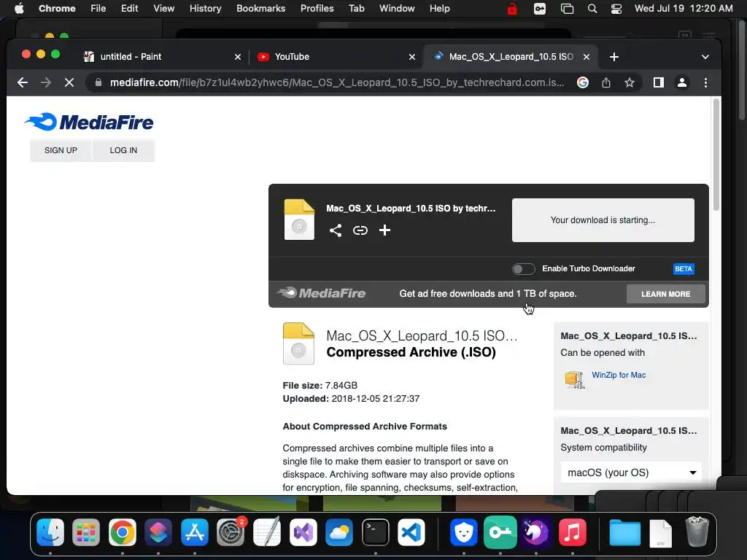747x560 pixels.
Task: Open a new tab with plus button
Action: click(x=614, y=57)
